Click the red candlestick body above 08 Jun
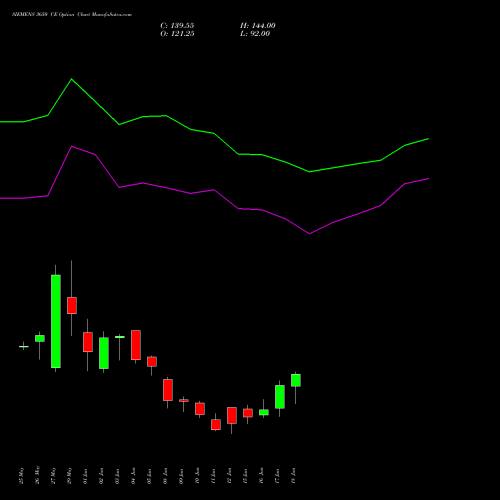The width and height of the screenshot is (500, 500). pyautogui.click(x=168, y=390)
